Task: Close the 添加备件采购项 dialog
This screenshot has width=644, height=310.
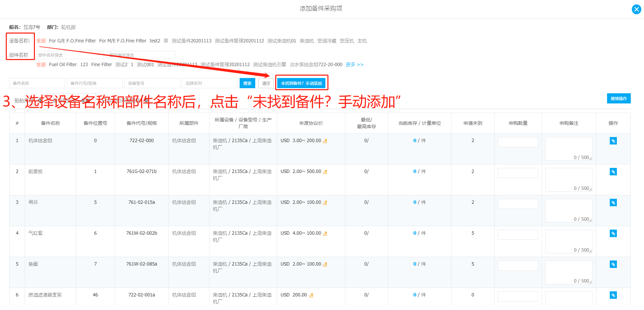Action: click(x=636, y=9)
